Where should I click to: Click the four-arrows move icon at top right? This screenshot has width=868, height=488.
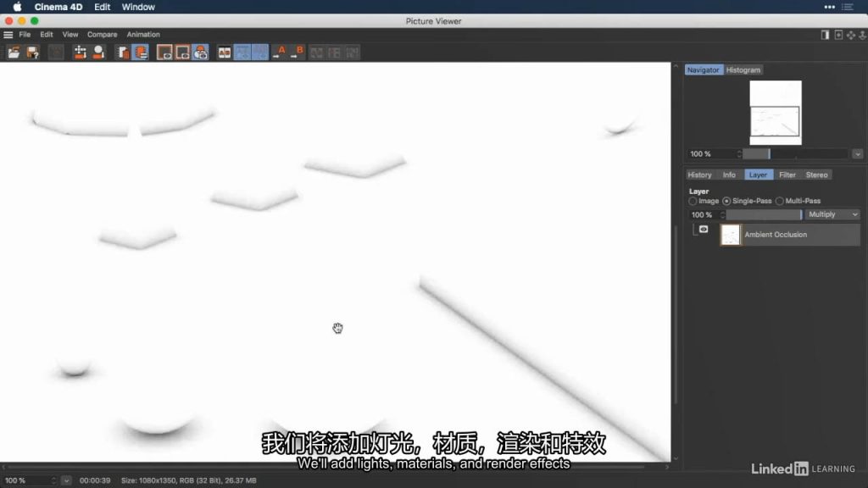pos(851,35)
